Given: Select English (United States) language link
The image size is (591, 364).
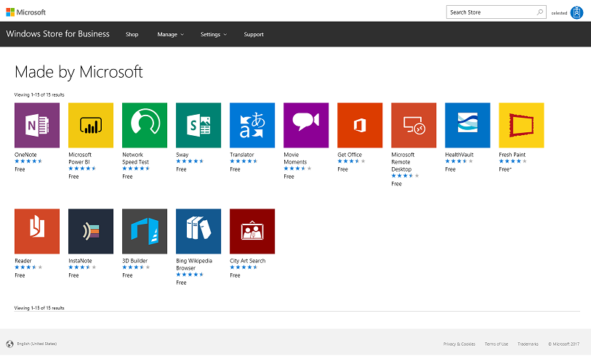Looking at the screenshot, I should pos(37,344).
